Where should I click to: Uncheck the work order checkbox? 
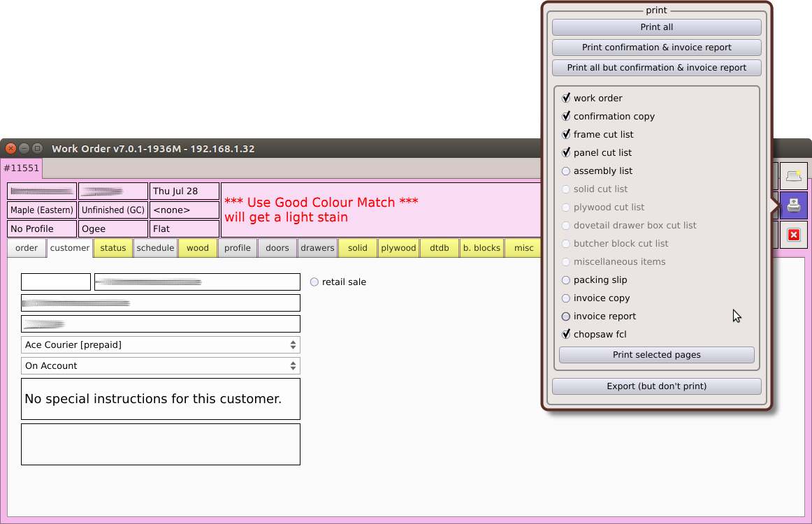tap(567, 99)
